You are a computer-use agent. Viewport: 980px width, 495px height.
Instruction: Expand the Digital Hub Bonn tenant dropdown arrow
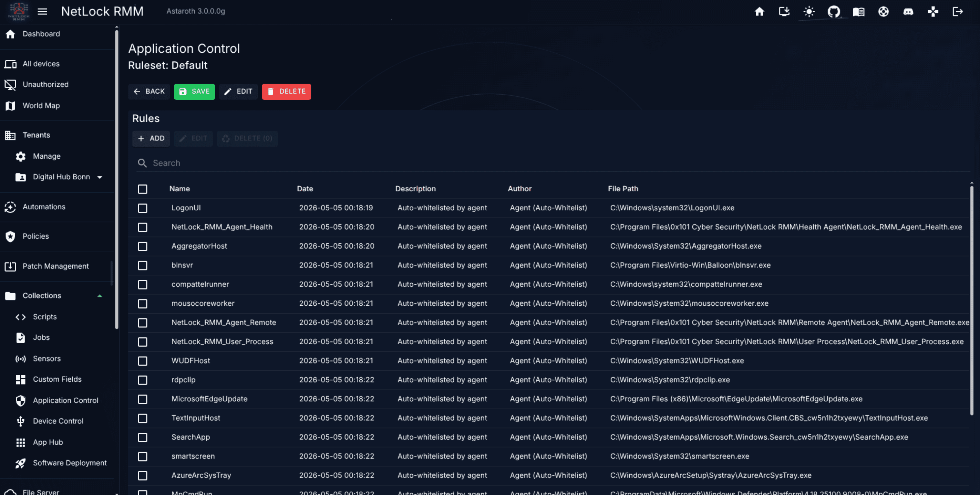pos(100,177)
